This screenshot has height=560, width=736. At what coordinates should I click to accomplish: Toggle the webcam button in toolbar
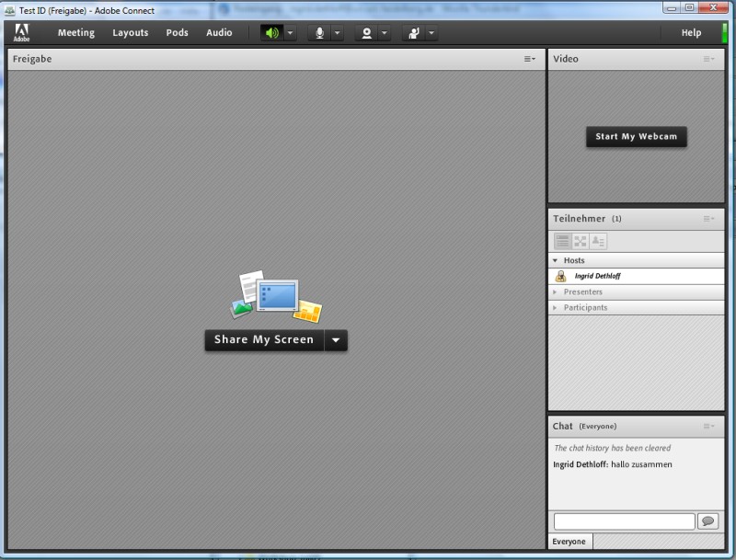366,33
